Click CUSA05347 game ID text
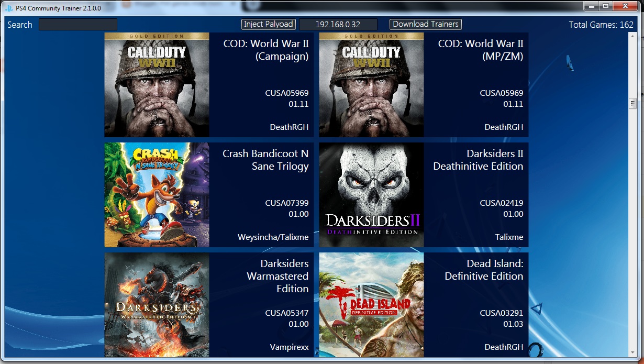 click(287, 313)
